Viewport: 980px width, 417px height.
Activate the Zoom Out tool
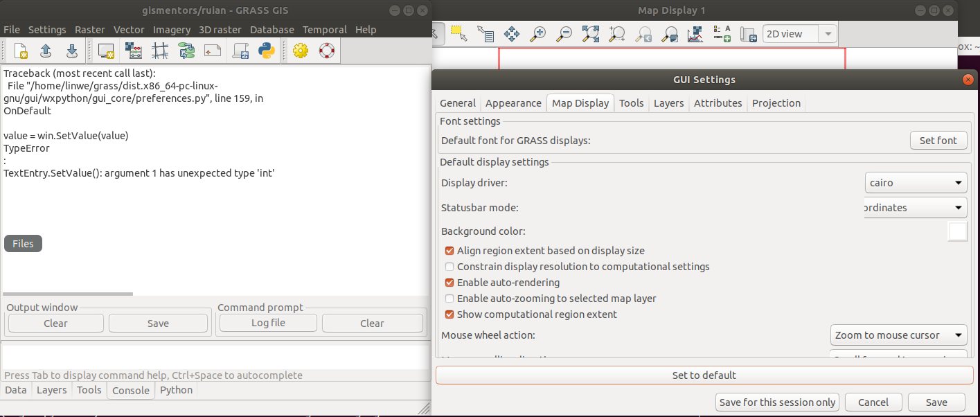point(564,33)
